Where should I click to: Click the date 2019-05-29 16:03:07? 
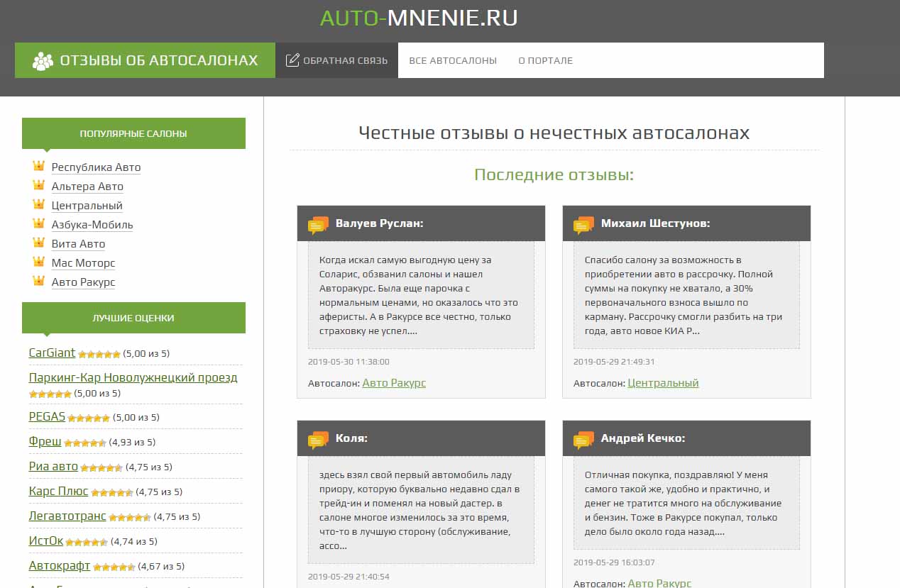click(x=614, y=562)
